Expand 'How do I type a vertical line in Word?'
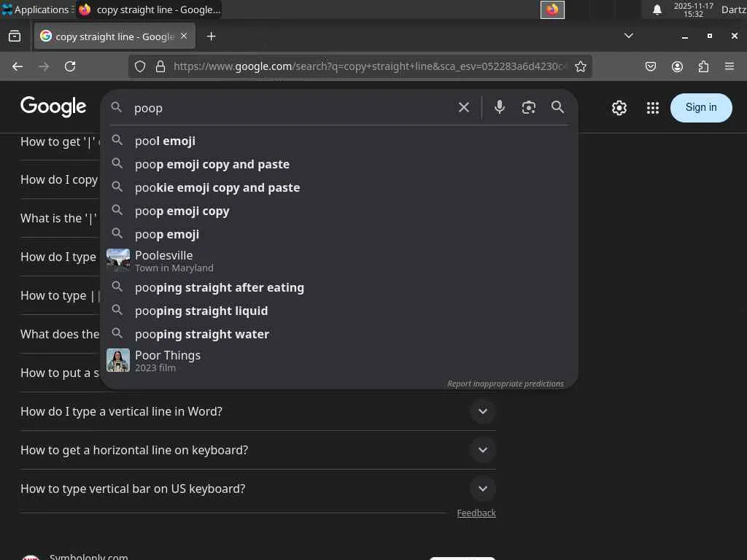The image size is (747, 560). click(x=258, y=411)
